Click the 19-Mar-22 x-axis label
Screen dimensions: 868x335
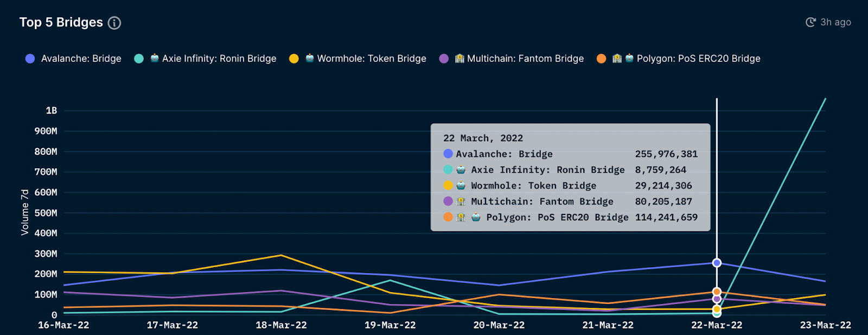(x=390, y=325)
